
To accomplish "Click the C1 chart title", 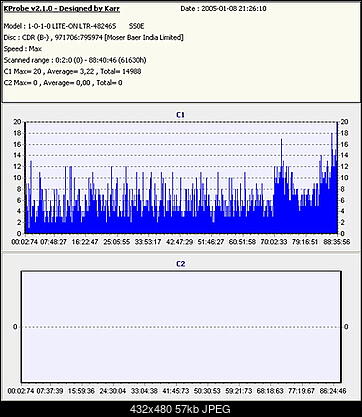I will [180, 115].
